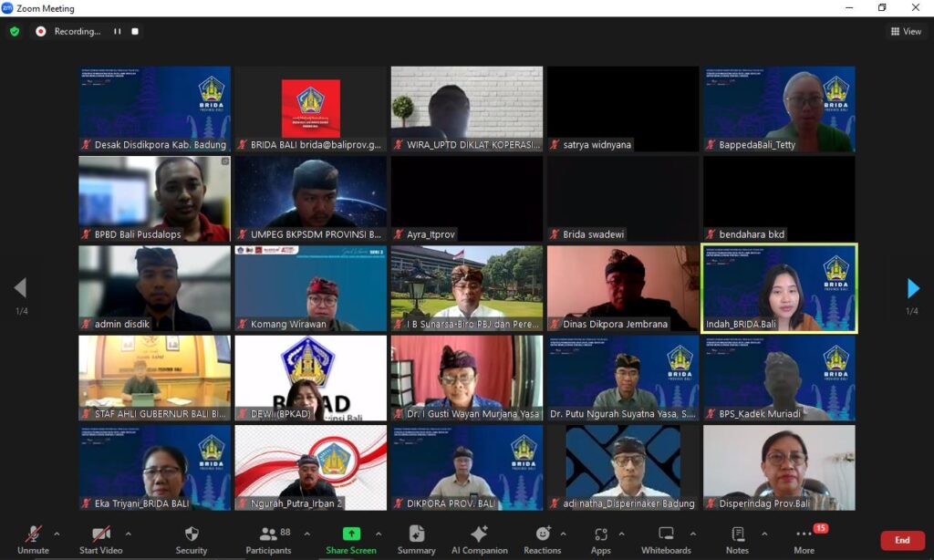Open the meeting Summary
934x560 pixels.
coord(416,540)
